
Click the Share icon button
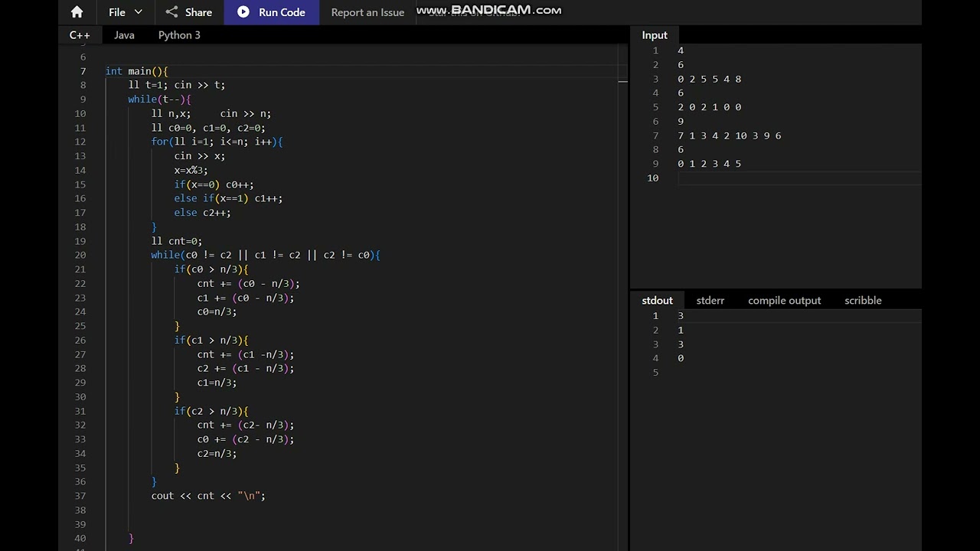171,12
